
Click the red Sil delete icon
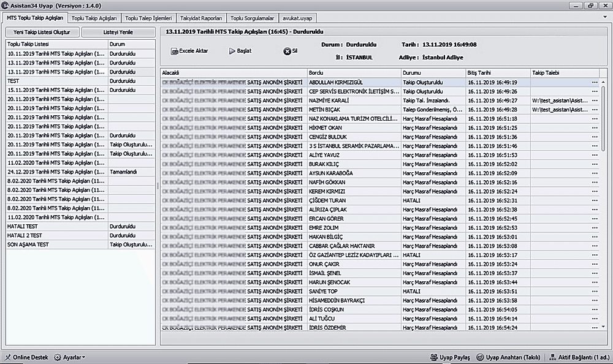click(x=287, y=51)
